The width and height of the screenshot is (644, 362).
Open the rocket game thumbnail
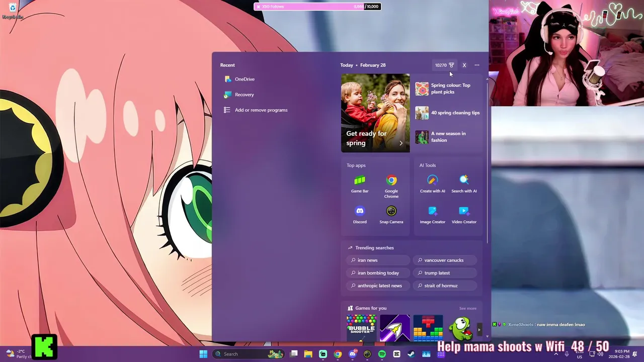tap(395, 328)
